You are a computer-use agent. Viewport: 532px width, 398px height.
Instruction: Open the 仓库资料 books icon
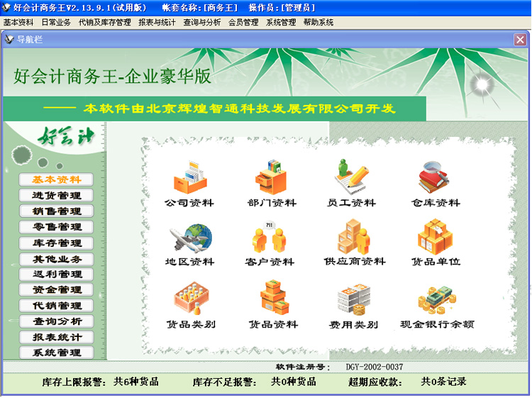click(x=433, y=177)
